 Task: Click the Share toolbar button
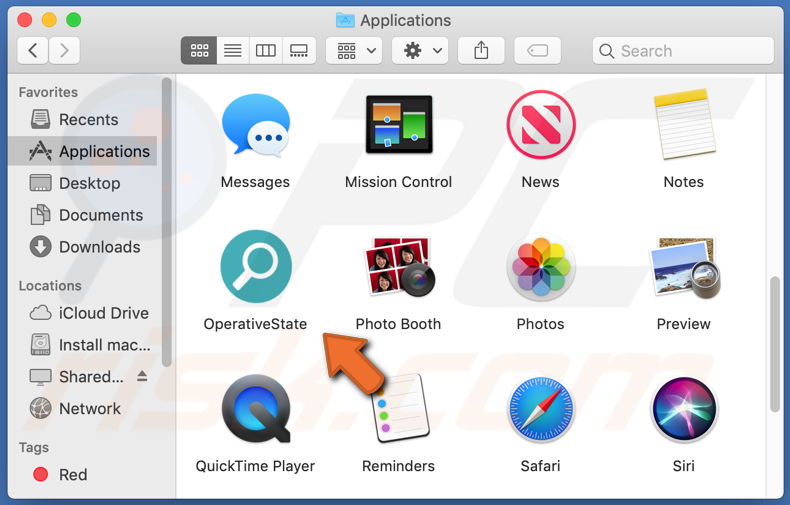tap(481, 50)
